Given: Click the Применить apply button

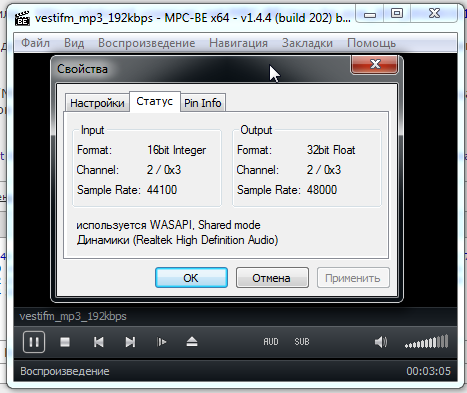Looking at the screenshot, I should (353, 278).
